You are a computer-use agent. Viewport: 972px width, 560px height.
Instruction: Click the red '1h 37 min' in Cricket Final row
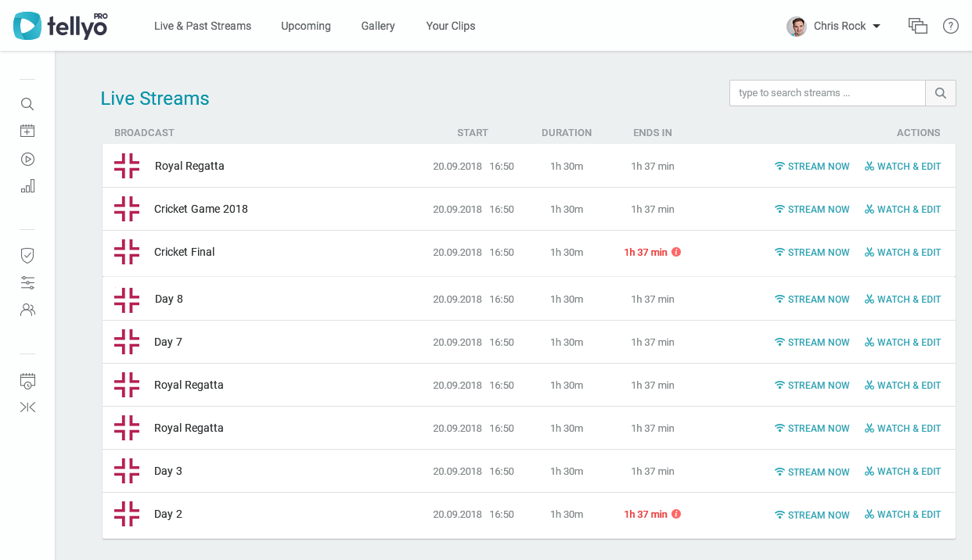coord(646,253)
